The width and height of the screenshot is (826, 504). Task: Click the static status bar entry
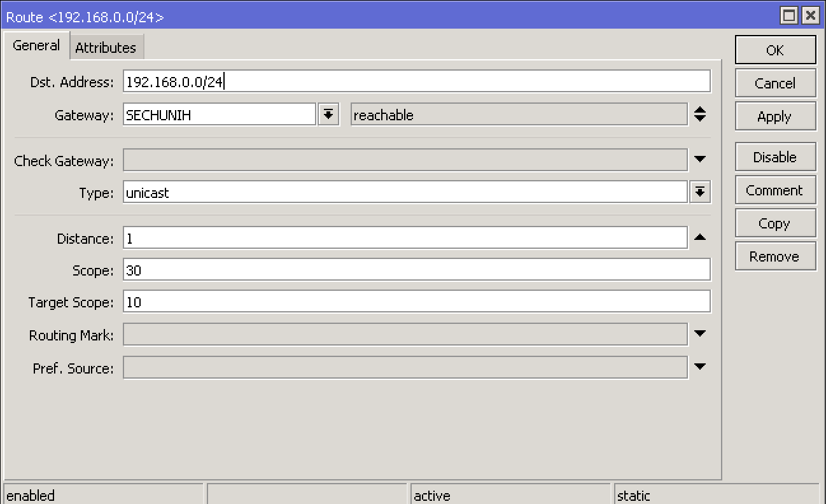click(717, 494)
